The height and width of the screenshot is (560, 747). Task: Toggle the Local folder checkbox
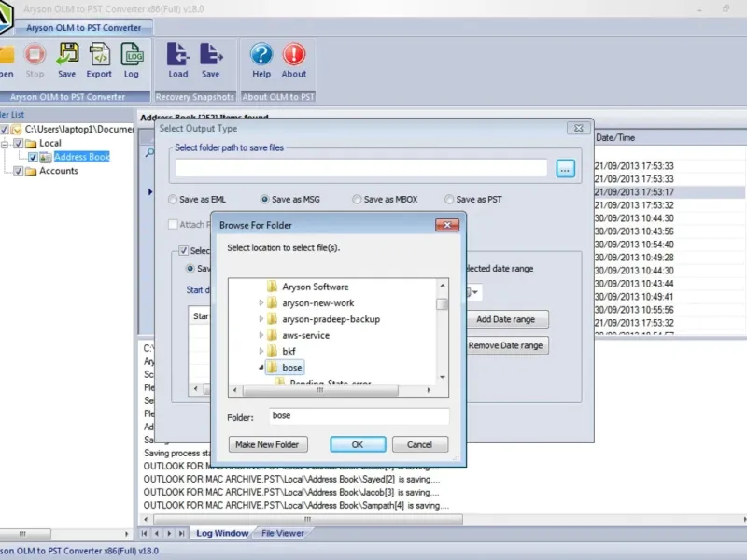pyautogui.click(x=18, y=144)
